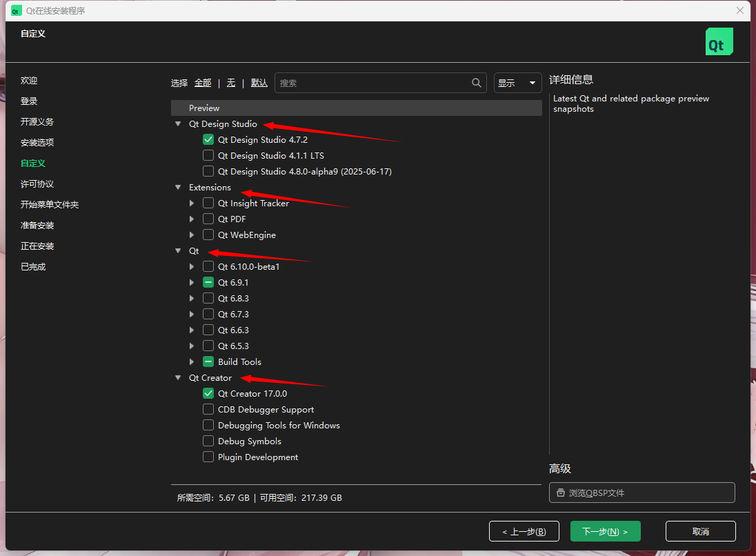Expand the Qt 6.9.1 node
The width and height of the screenshot is (756, 556).
[x=192, y=283]
